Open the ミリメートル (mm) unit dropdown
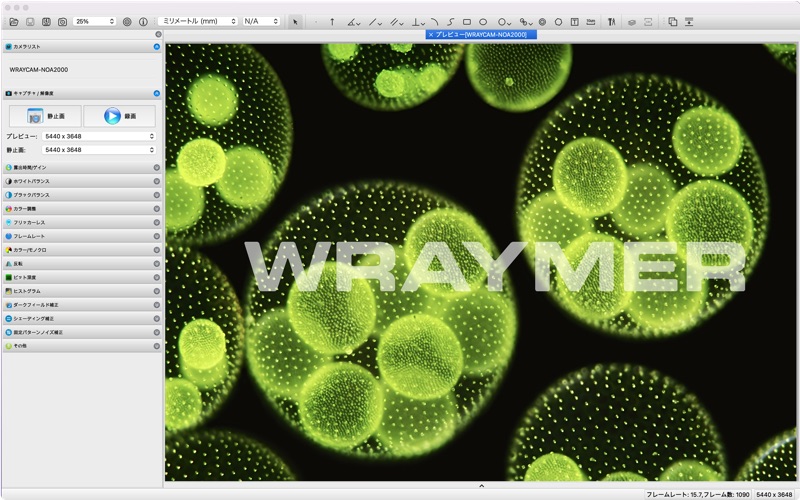This screenshot has width=800, height=500. point(198,21)
